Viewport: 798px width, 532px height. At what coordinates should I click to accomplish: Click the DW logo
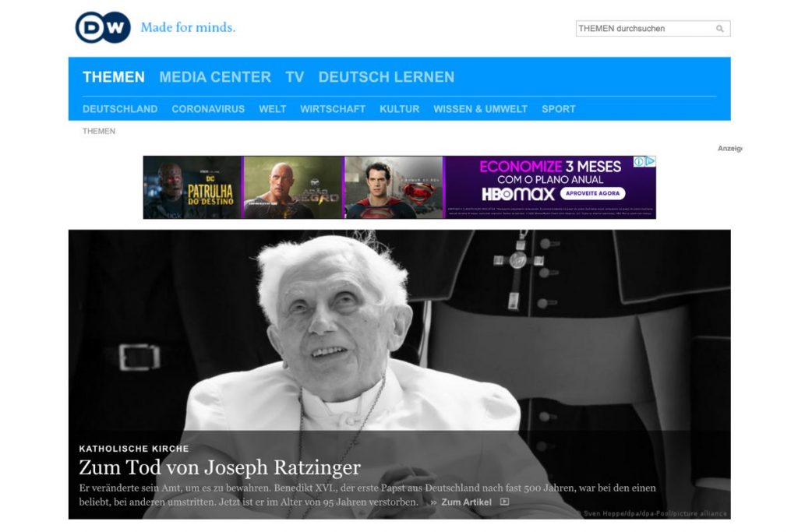click(102, 27)
